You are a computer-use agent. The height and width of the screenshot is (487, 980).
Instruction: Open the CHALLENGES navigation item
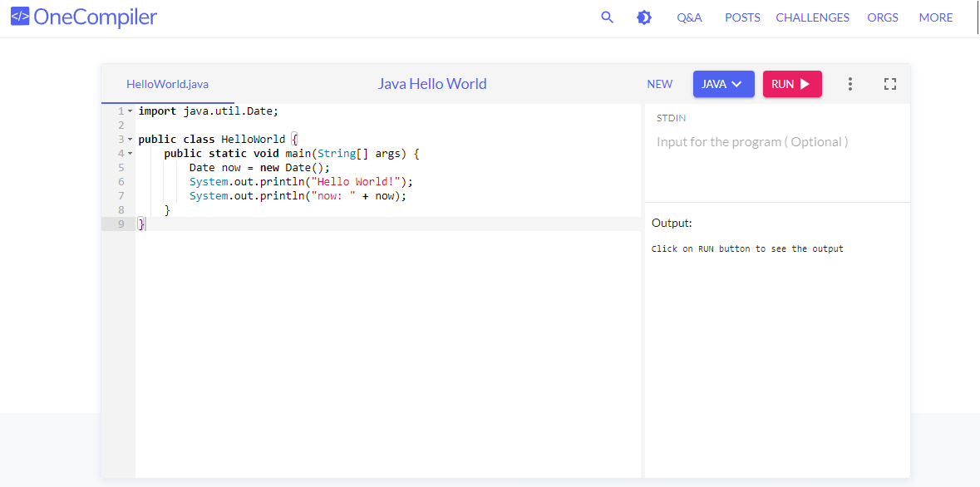[x=812, y=17]
